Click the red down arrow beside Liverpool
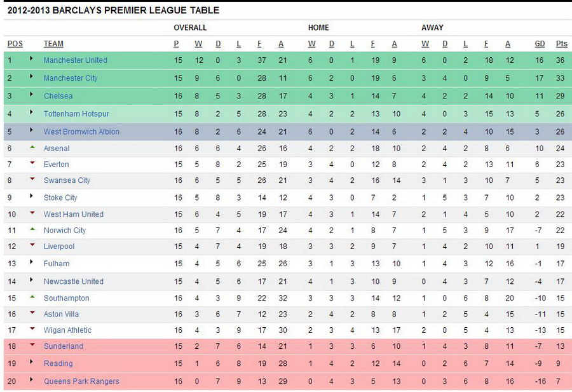 32,245
